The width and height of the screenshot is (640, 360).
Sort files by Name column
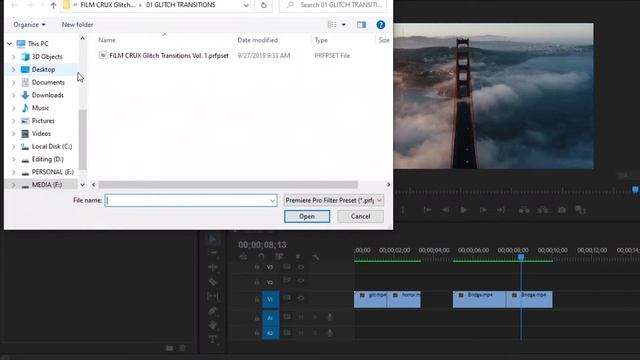[107, 40]
